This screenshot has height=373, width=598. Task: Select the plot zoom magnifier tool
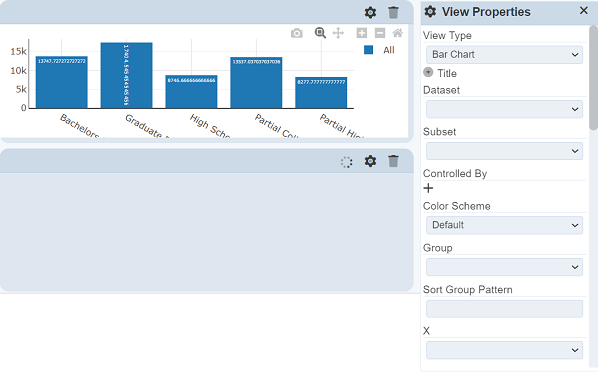[x=320, y=33]
